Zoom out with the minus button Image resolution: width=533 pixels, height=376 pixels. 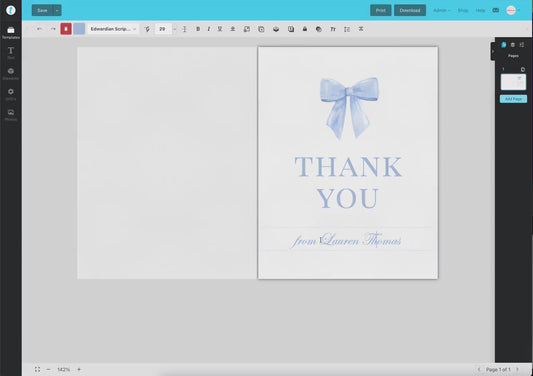point(48,369)
